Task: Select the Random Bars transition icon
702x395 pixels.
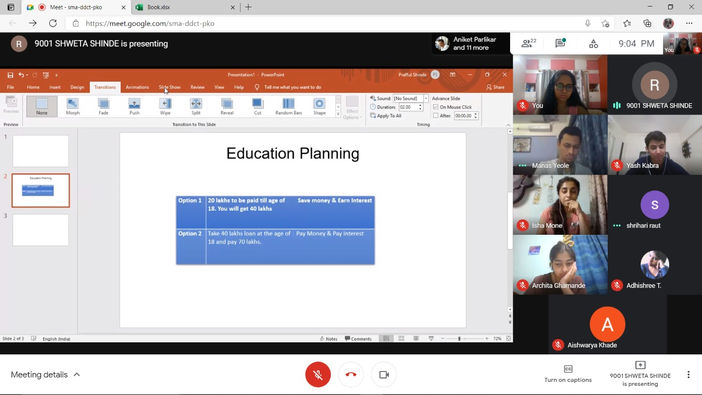Action: point(288,107)
